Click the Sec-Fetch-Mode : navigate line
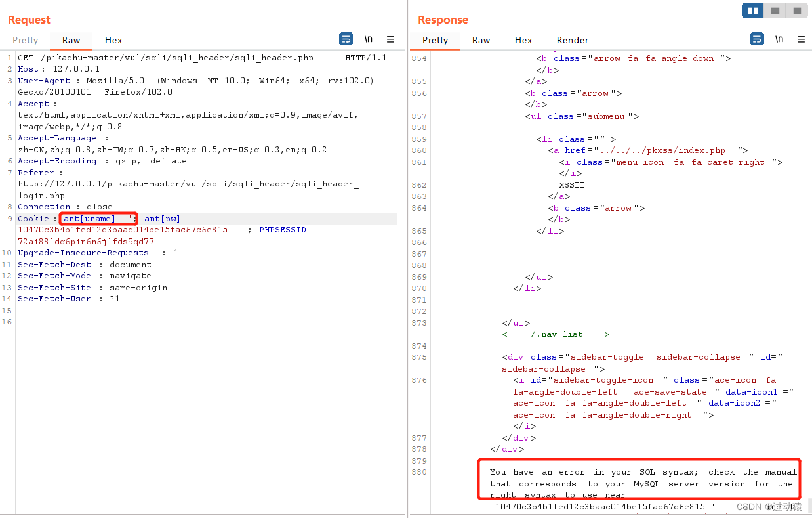 [x=84, y=276]
